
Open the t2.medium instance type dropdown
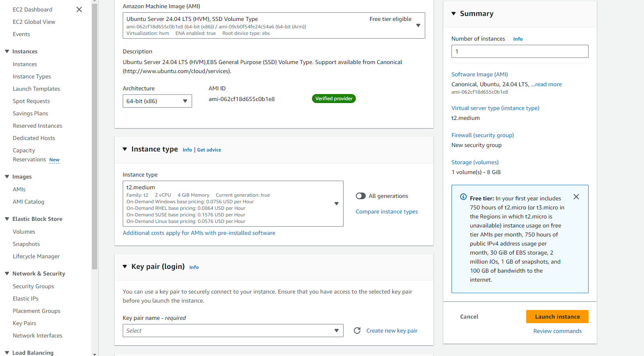tap(233, 204)
